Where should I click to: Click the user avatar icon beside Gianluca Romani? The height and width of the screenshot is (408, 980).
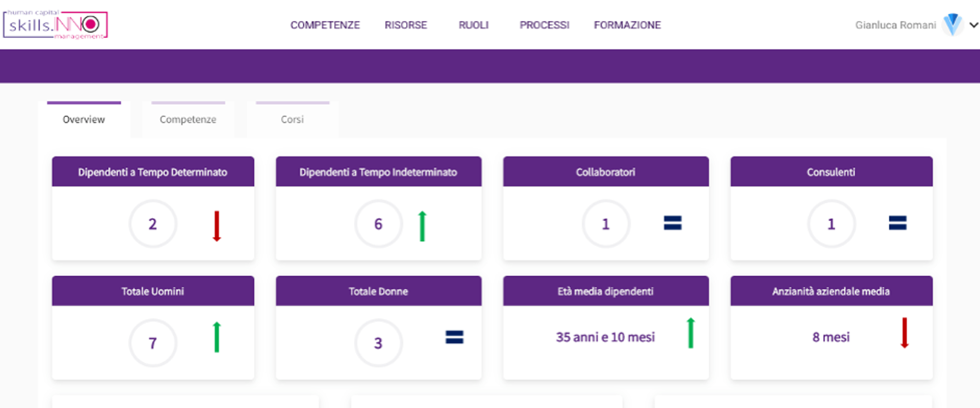click(x=952, y=24)
